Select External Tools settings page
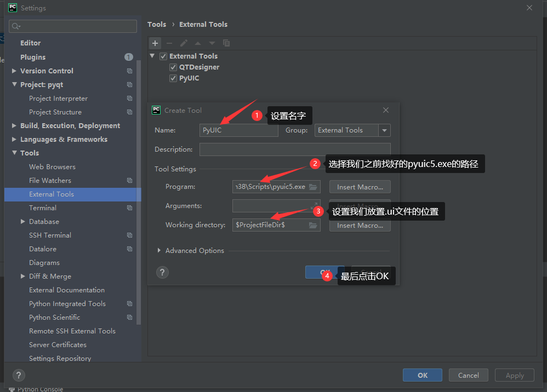Image resolution: width=547 pixels, height=392 pixels. tap(72, 194)
